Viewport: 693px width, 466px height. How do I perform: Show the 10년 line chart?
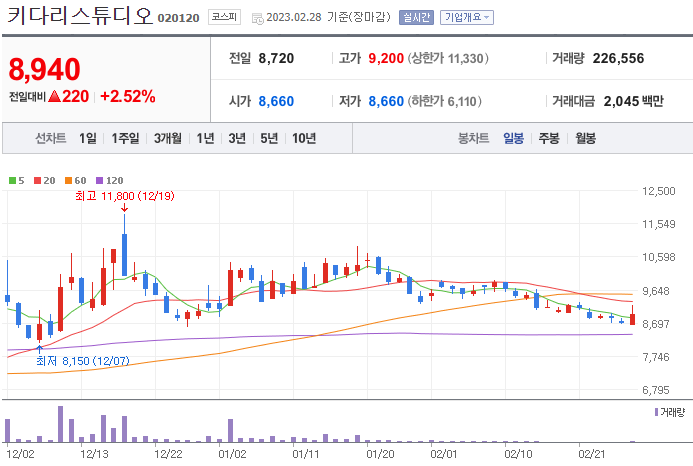304,138
